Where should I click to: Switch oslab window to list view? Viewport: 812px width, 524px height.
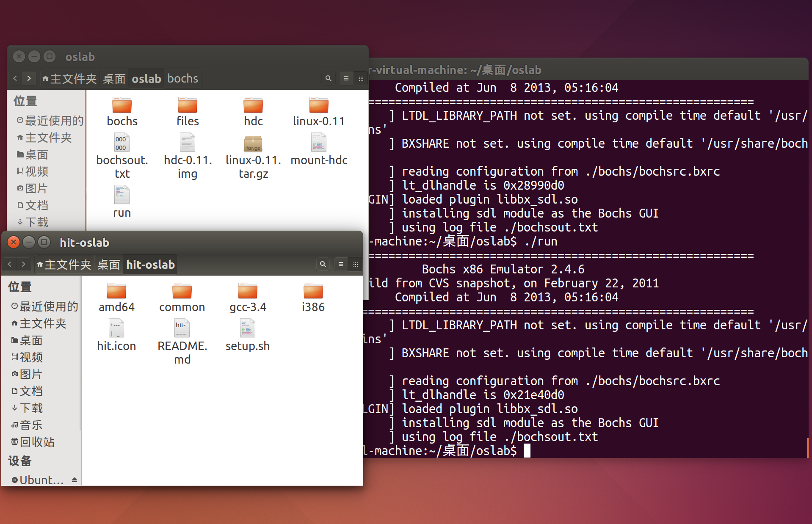point(346,78)
